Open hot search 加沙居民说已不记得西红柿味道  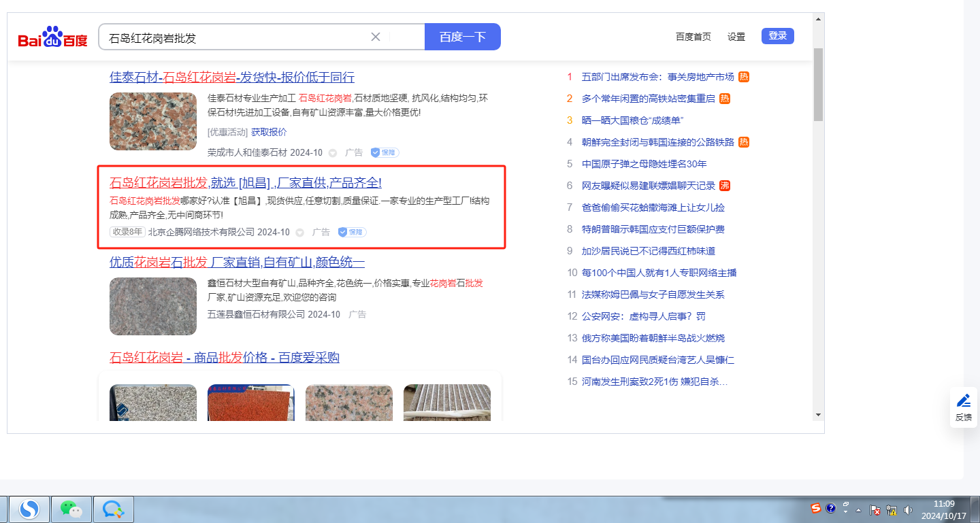pos(649,251)
